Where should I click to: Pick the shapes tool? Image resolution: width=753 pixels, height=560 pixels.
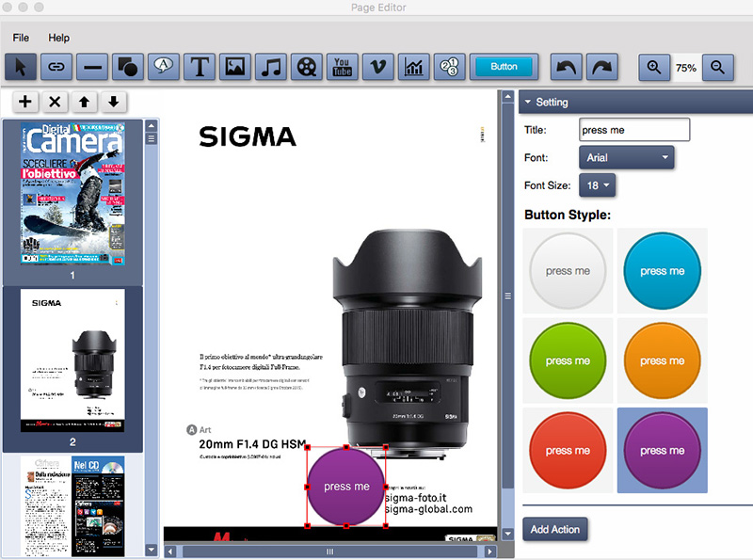[x=128, y=67]
